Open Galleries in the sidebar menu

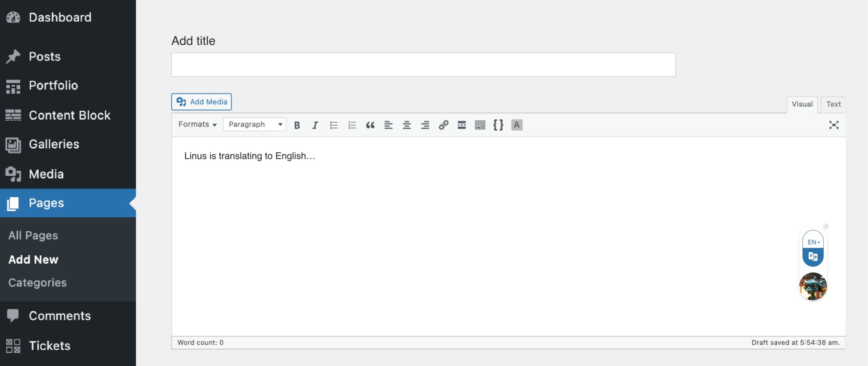click(x=54, y=144)
